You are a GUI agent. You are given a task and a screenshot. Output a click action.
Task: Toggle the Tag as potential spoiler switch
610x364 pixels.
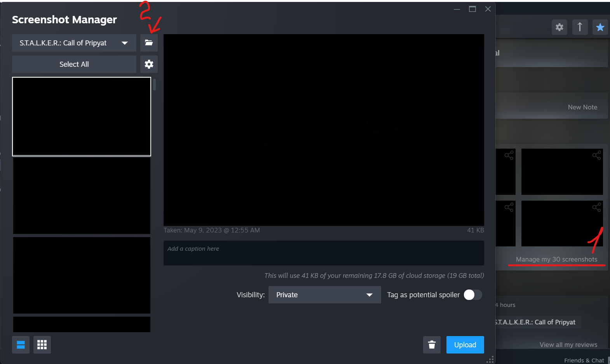click(x=473, y=295)
